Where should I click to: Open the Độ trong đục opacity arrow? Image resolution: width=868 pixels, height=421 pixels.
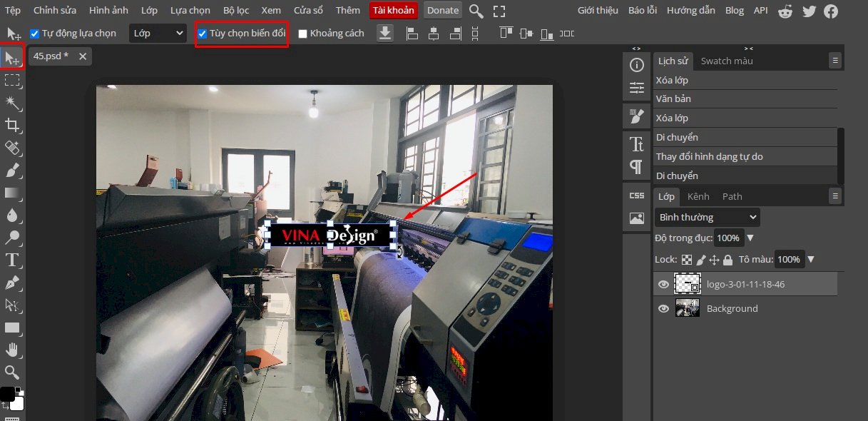click(x=750, y=238)
